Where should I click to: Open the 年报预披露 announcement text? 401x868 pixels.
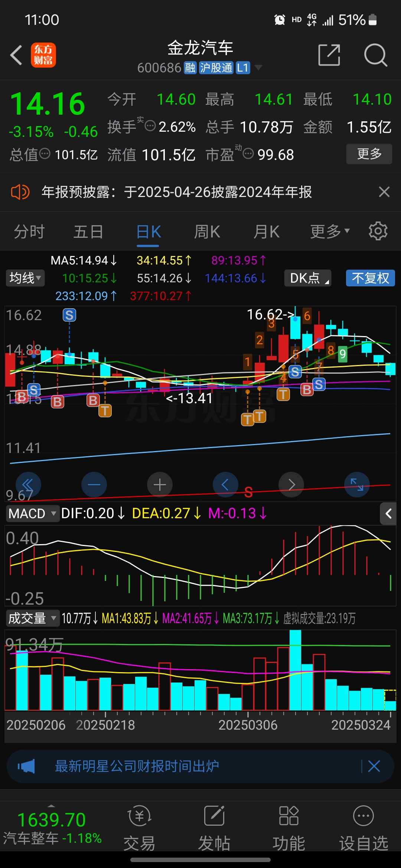[177, 192]
